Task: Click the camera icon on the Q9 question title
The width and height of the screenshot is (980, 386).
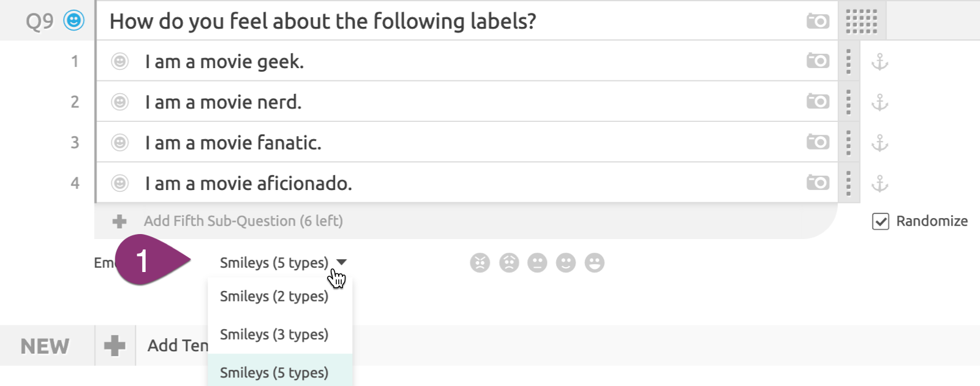Action: 818,21
